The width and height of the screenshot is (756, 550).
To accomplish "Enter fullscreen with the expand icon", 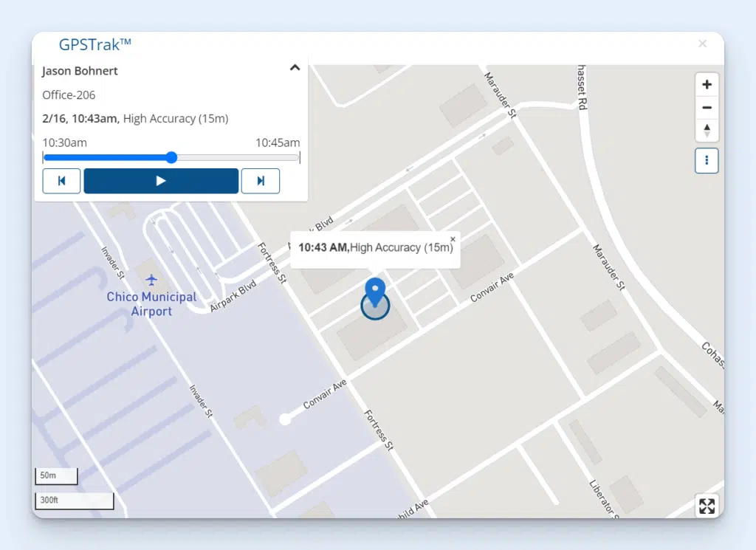I will pos(707,506).
